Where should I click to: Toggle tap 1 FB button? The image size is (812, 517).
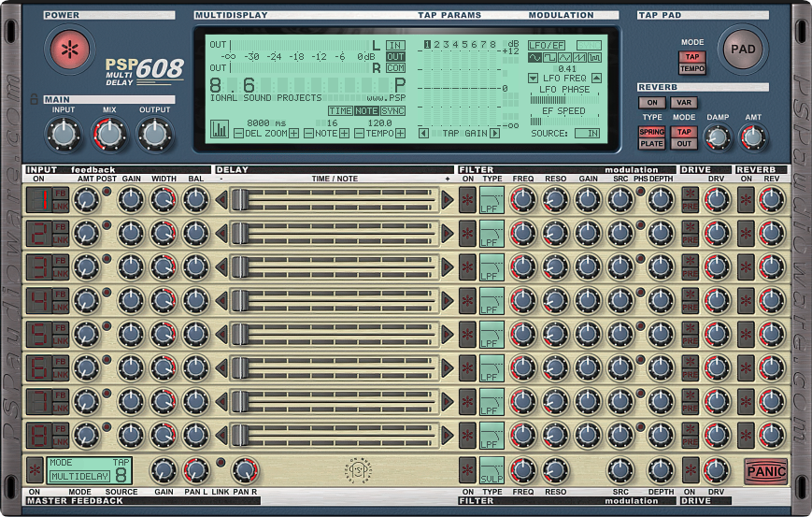tap(61, 194)
